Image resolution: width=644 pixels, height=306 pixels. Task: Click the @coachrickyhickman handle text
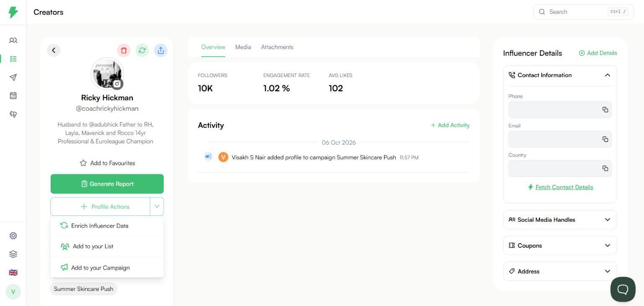[x=107, y=109]
